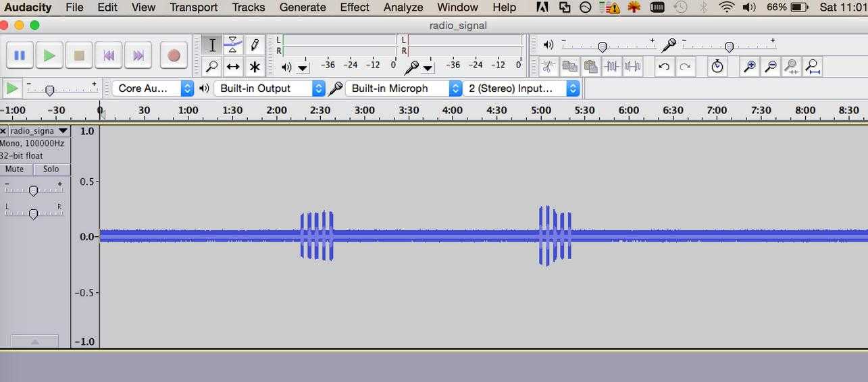Click the first signal burst in the waveform
Viewport: 868px width, 382px height.
click(x=317, y=236)
